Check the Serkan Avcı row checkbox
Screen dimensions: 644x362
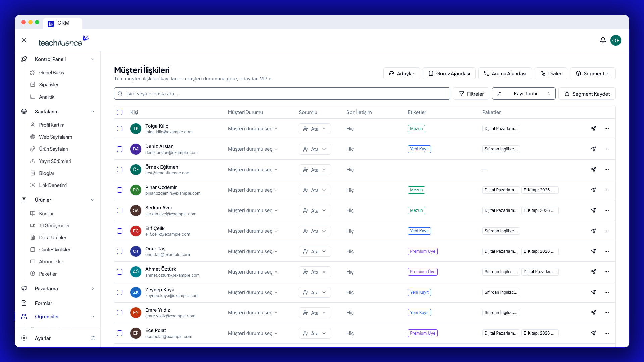(x=120, y=210)
